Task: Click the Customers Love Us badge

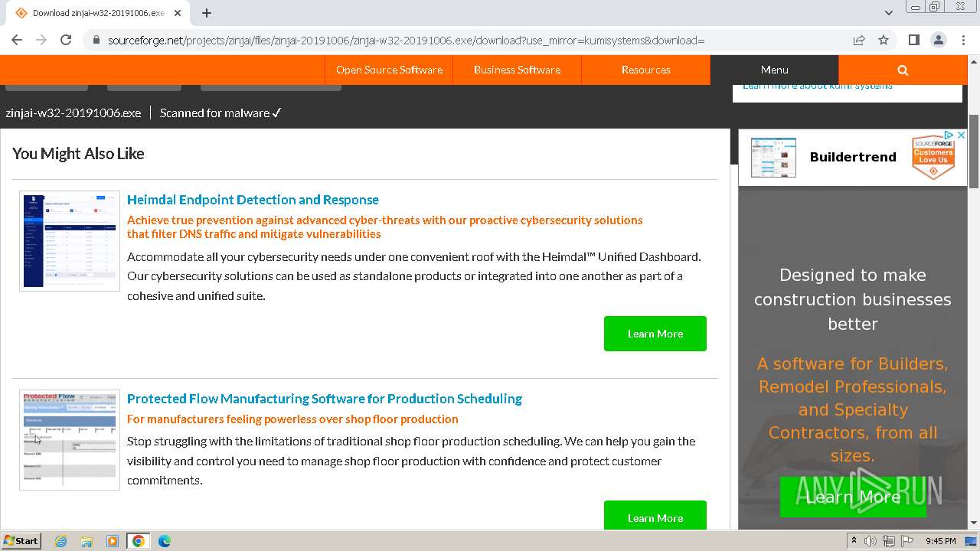Action: coord(933,158)
